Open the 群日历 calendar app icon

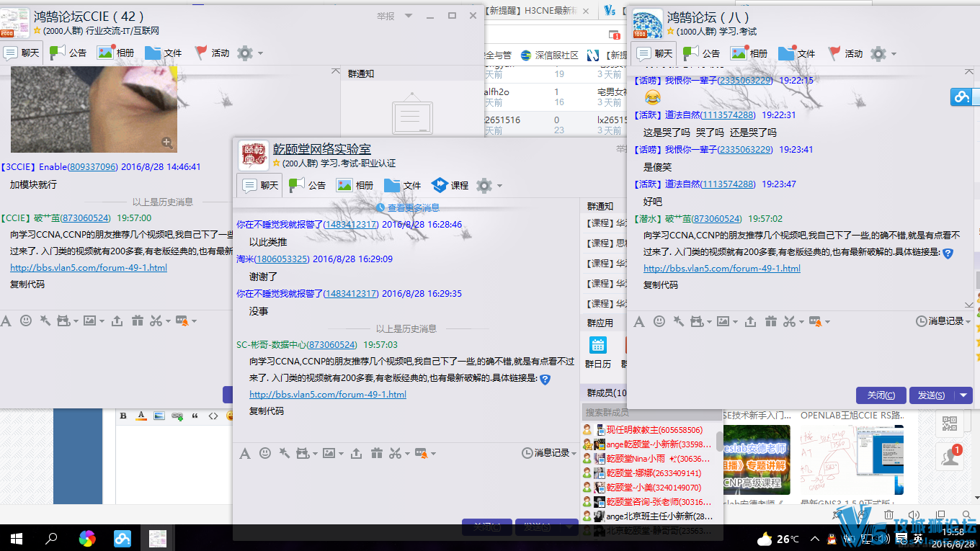point(598,344)
